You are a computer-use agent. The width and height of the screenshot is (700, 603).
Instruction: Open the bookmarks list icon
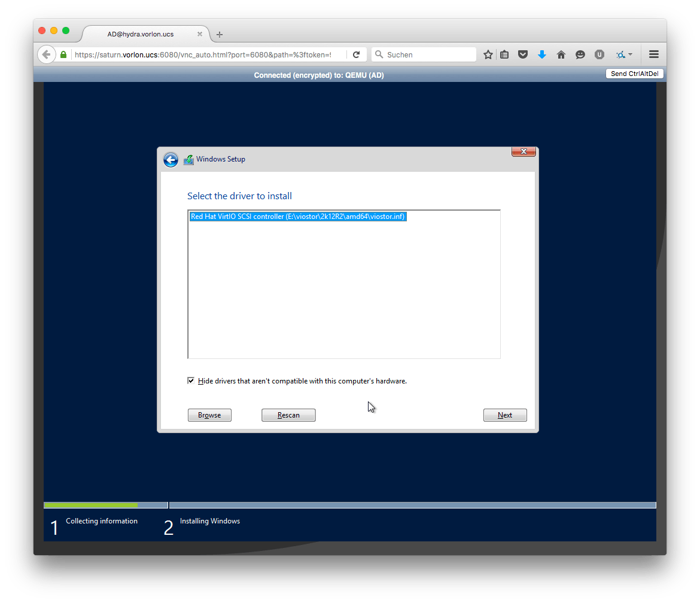pyautogui.click(x=504, y=54)
